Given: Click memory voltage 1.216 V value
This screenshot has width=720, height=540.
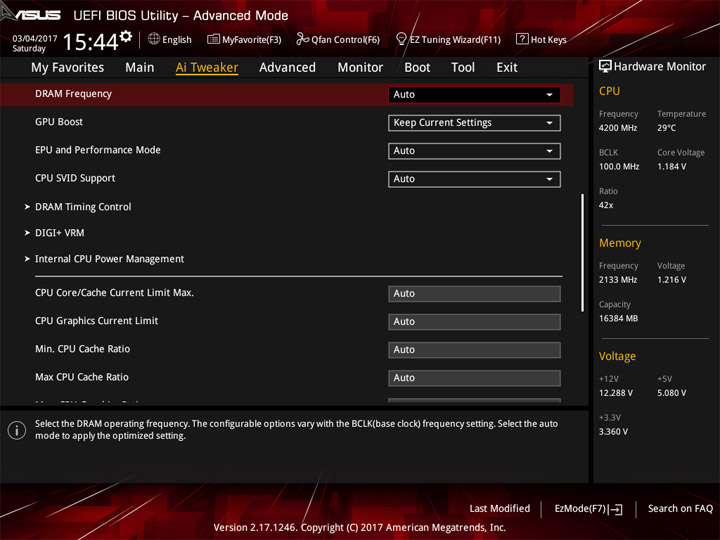Looking at the screenshot, I should coord(671,280).
